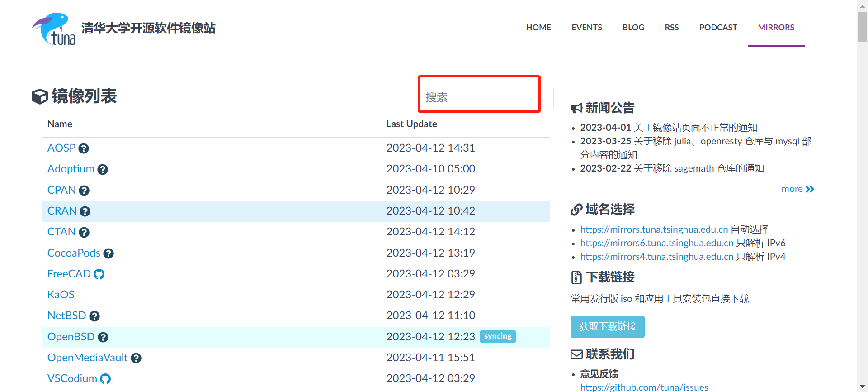The image size is (868, 392).
Task: Open the VSCodium mirror link
Action: (72, 378)
